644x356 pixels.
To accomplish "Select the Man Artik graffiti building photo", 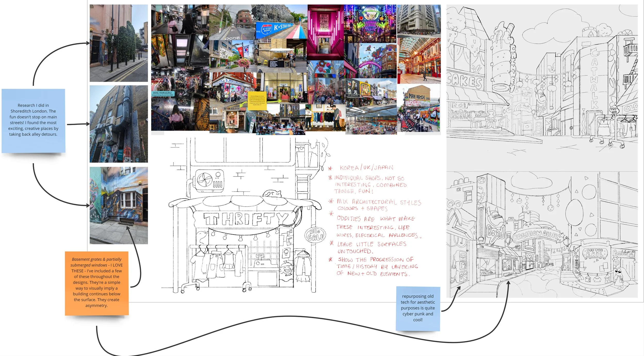I will (x=419, y=108).
